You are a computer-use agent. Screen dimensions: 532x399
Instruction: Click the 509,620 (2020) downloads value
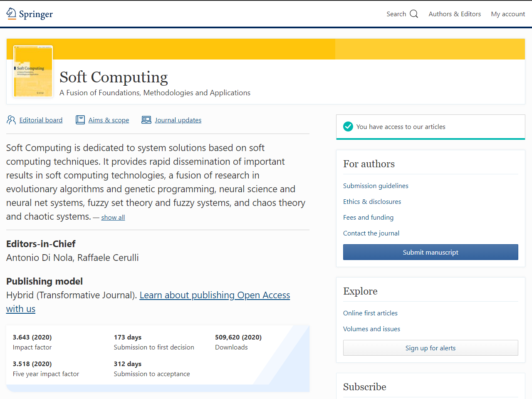click(238, 337)
